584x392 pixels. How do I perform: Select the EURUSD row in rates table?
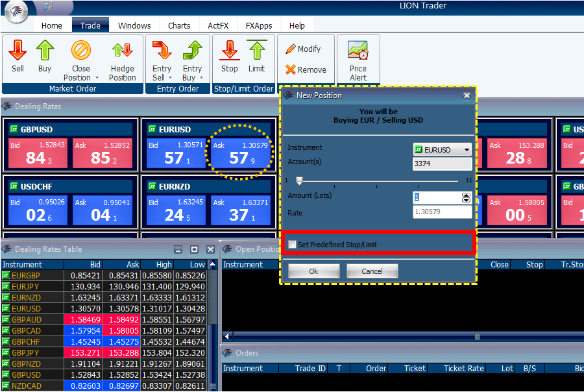click(104, 308)
